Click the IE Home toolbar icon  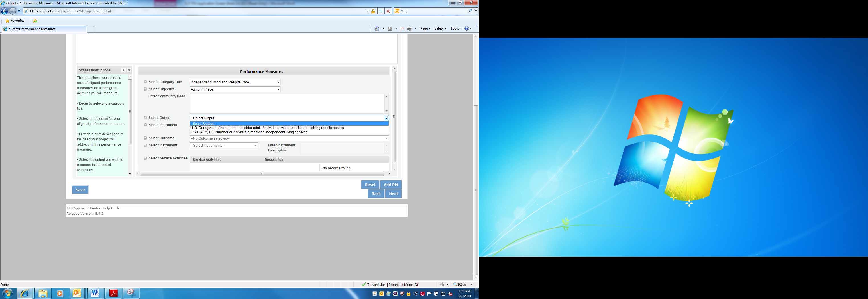tap(377, 29)
